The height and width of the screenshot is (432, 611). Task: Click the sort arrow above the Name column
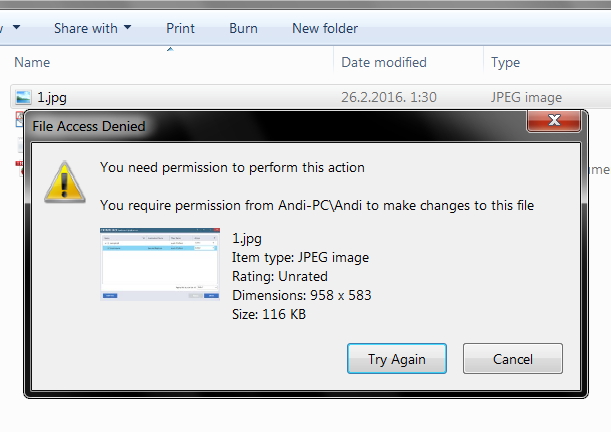169,48
